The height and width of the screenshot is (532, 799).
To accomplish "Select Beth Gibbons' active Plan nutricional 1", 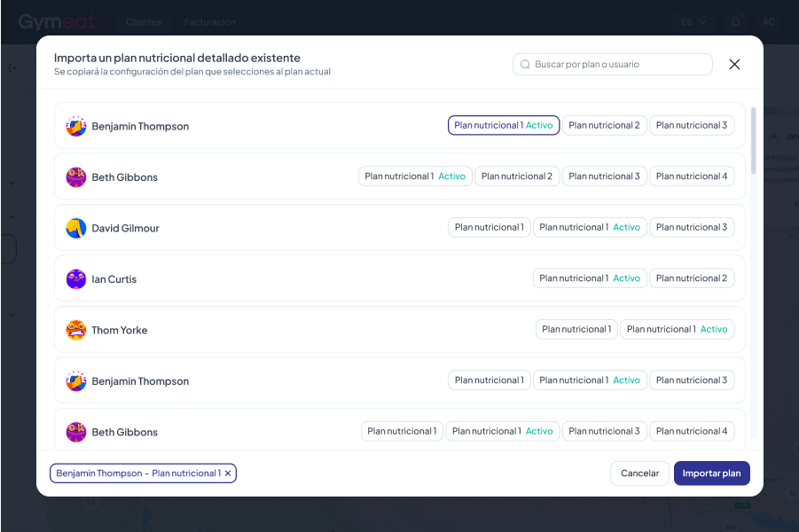I will click(414, 176).
